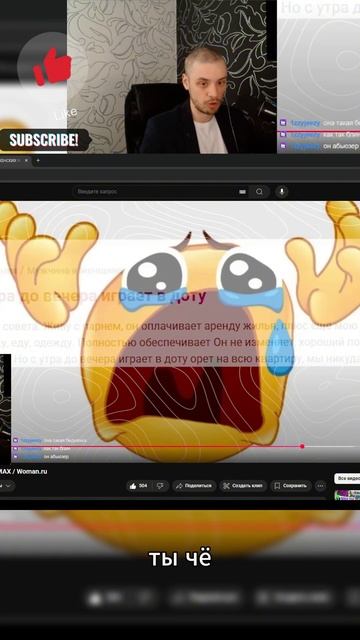
Task: Click the Все видео chip
Action: coord(347,478)
